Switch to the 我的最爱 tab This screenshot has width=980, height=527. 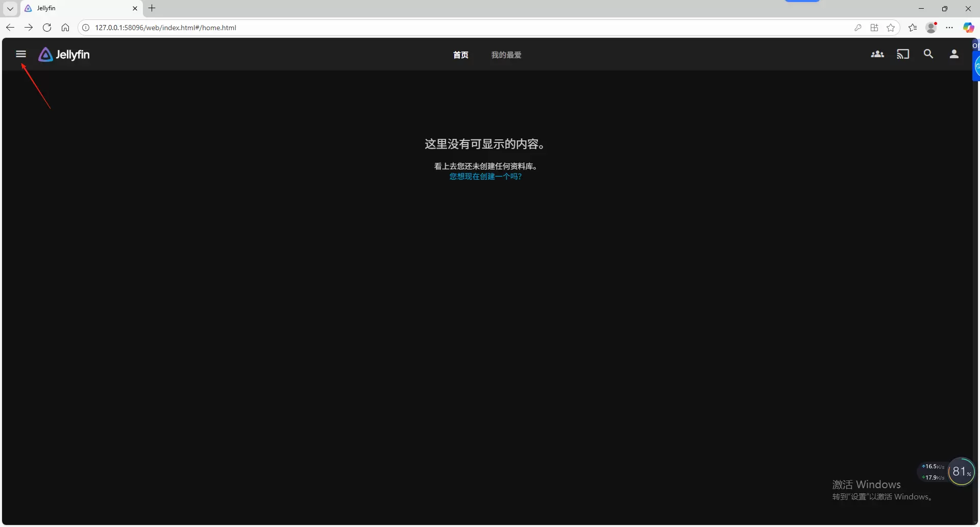[506, 55]
